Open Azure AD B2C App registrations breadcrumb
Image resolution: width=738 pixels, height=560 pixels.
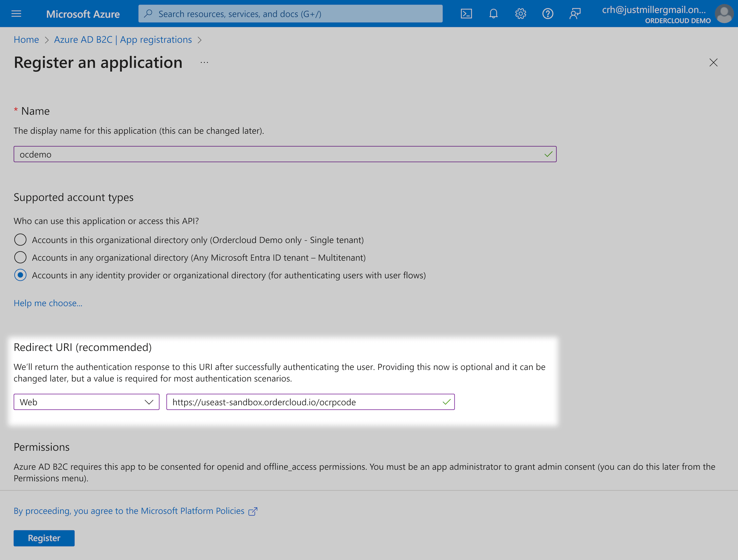[x=123, y=40]
